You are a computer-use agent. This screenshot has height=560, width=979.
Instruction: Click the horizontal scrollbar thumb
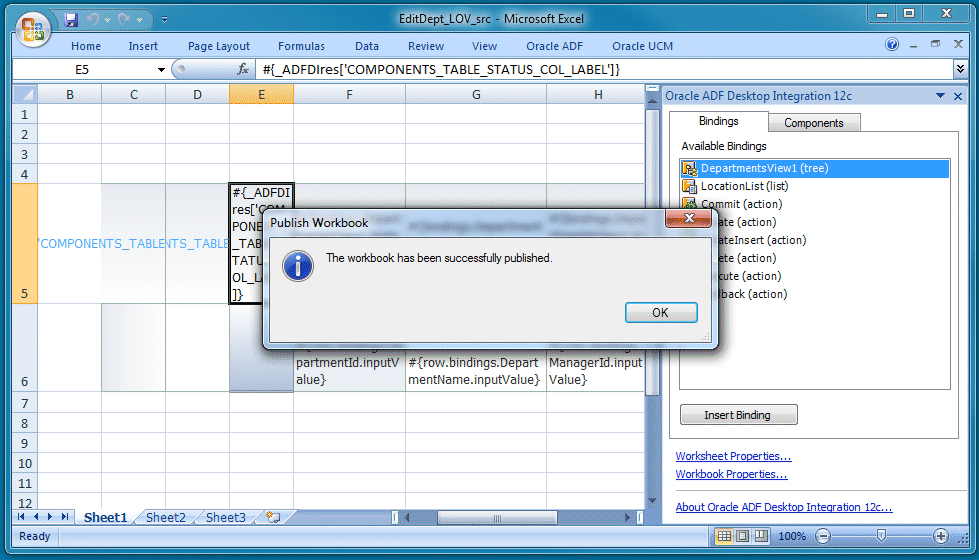pos(497,518)
